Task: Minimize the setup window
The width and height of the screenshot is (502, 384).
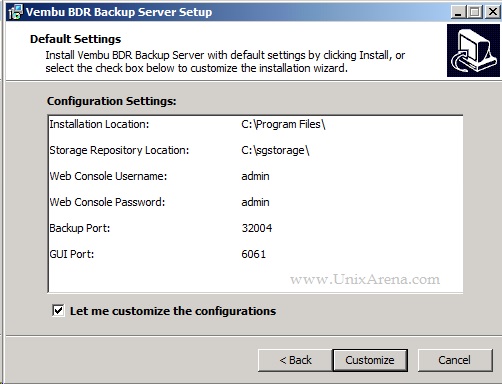Action: pyautogui.click(x=458, y=12)
